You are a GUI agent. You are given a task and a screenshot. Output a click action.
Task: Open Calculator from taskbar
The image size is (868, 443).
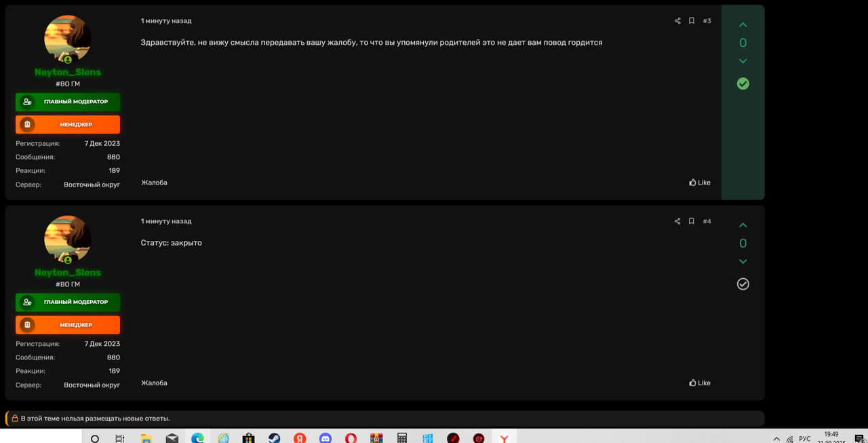pyautogui.click(x=402, y=438)
